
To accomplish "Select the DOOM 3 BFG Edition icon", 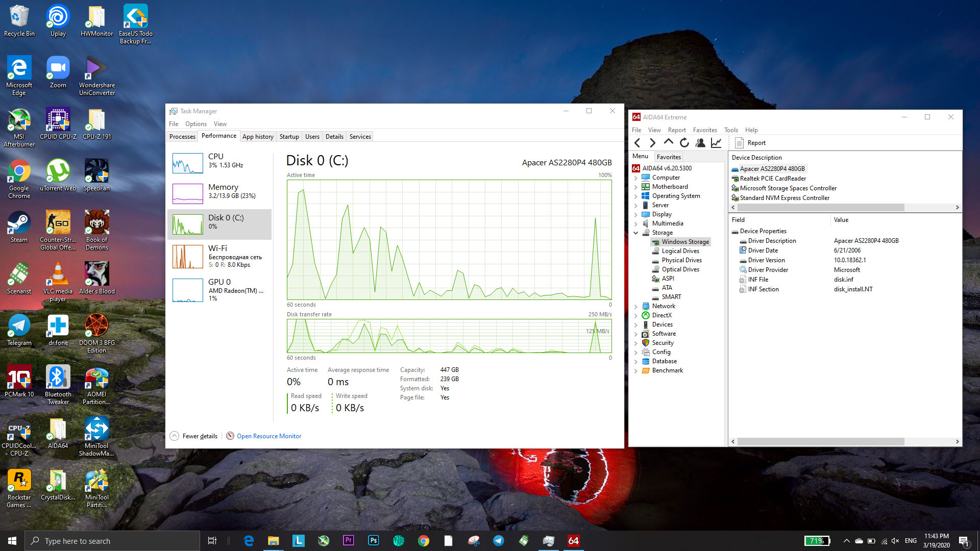I will pyautogui.click(x=96, y=334).
